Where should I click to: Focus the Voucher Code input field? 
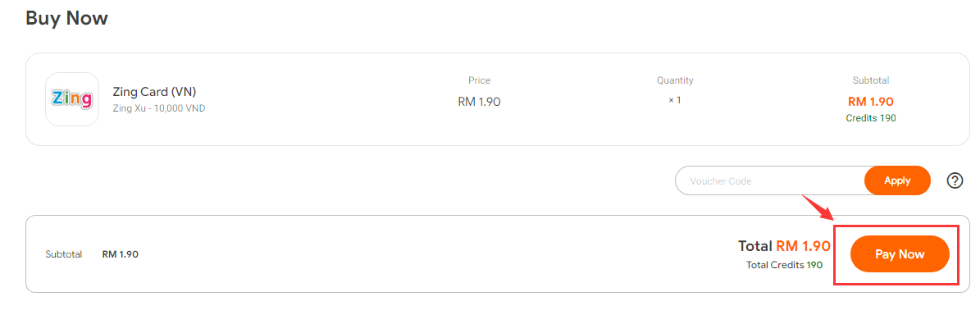click(770, 180)
